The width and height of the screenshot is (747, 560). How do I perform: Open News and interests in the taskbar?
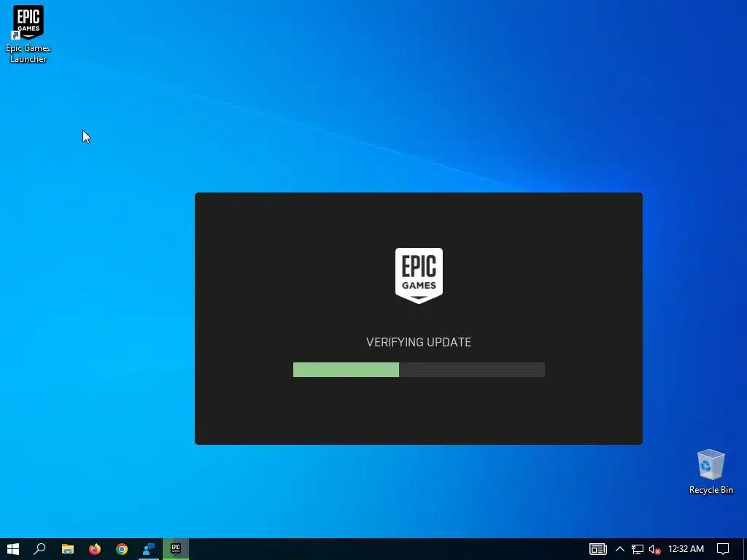pyautogui.click(x=597, y=549)
